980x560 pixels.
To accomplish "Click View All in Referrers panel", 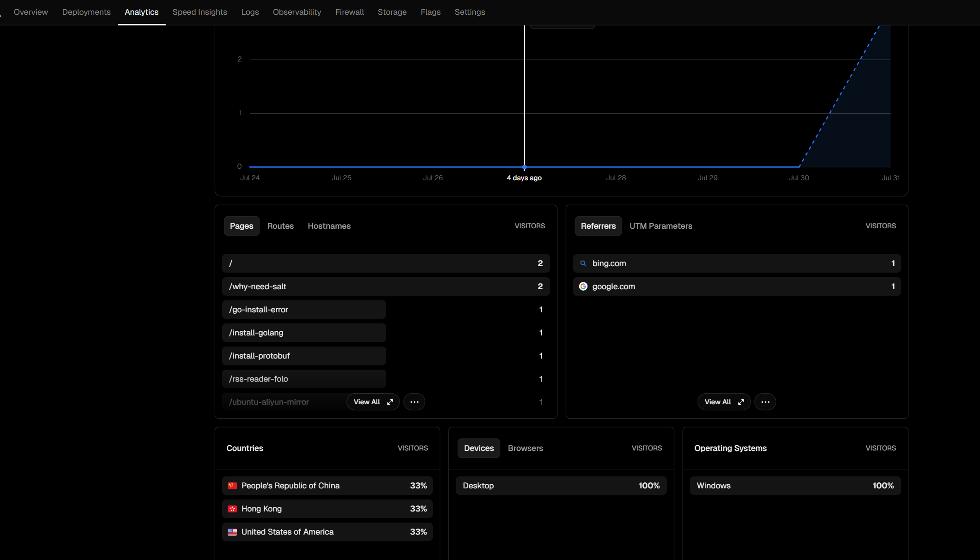I will (724, 402).
